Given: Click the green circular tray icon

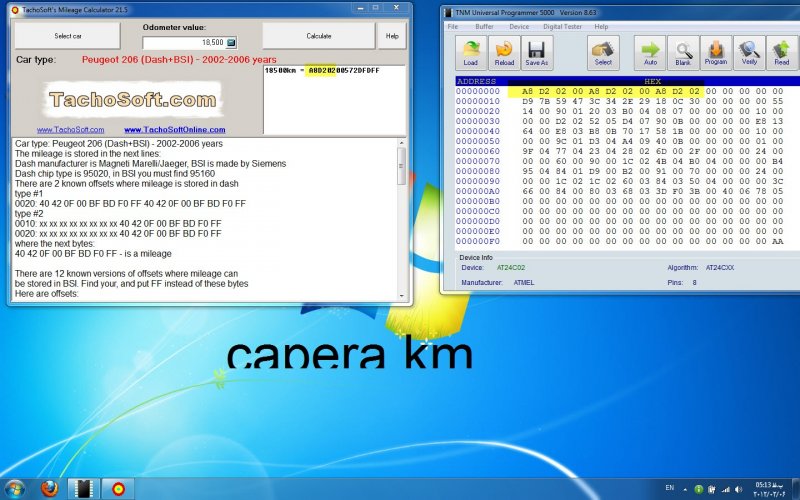Looking at the screenshot, I should coord(698,489).
